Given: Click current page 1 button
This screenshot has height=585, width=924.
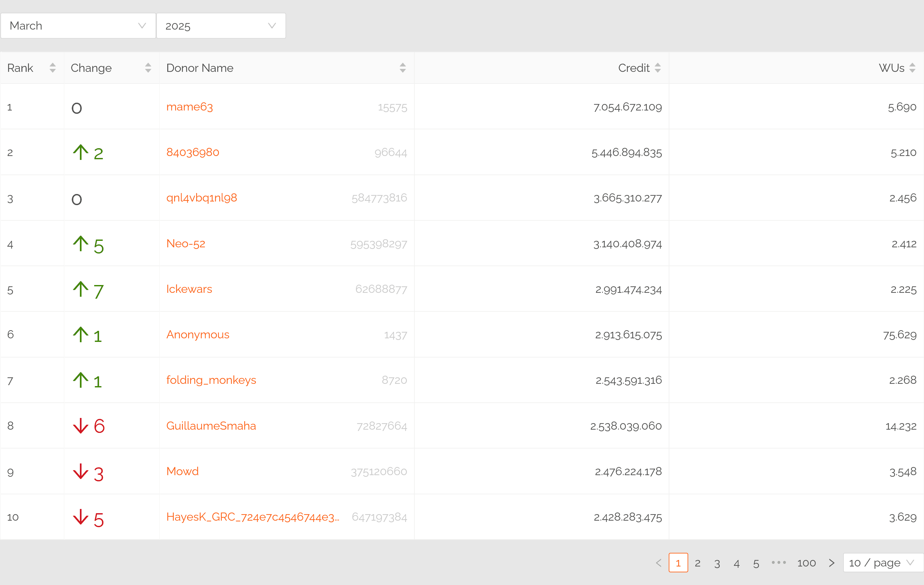Looking at the screenshot, I should click(678, 563).
